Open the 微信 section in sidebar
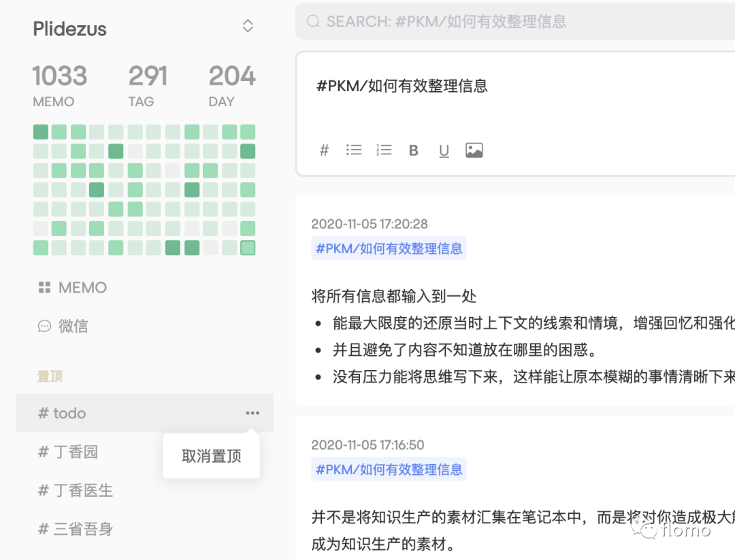The image size is (735, 560). [63, 326]
